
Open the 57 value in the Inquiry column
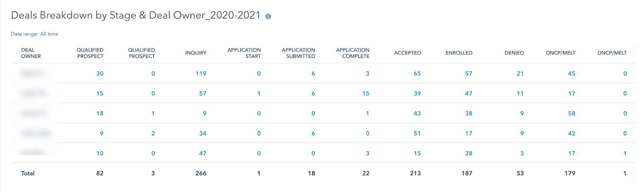[202, 94]
